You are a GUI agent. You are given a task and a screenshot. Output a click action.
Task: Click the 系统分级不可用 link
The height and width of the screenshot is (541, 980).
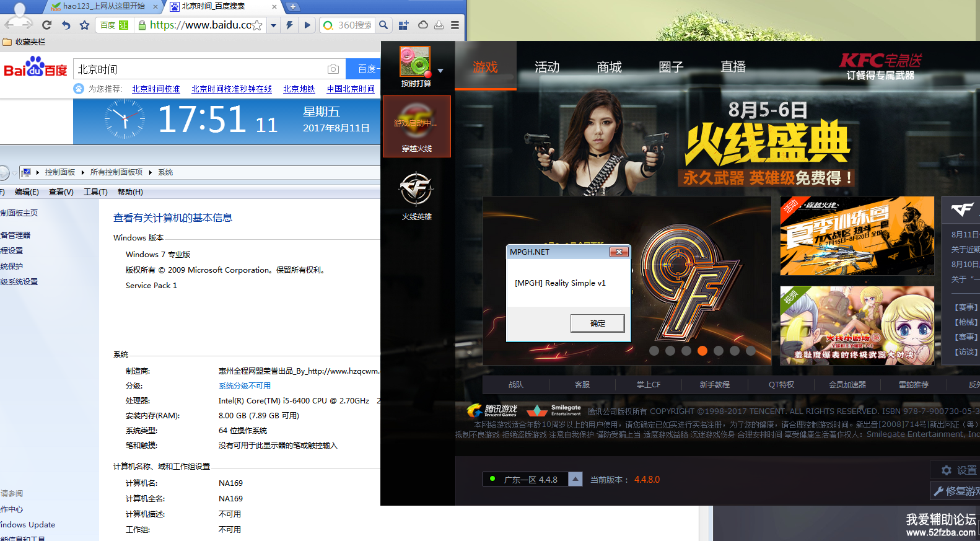pyautogui.click(x=245, y=385)
